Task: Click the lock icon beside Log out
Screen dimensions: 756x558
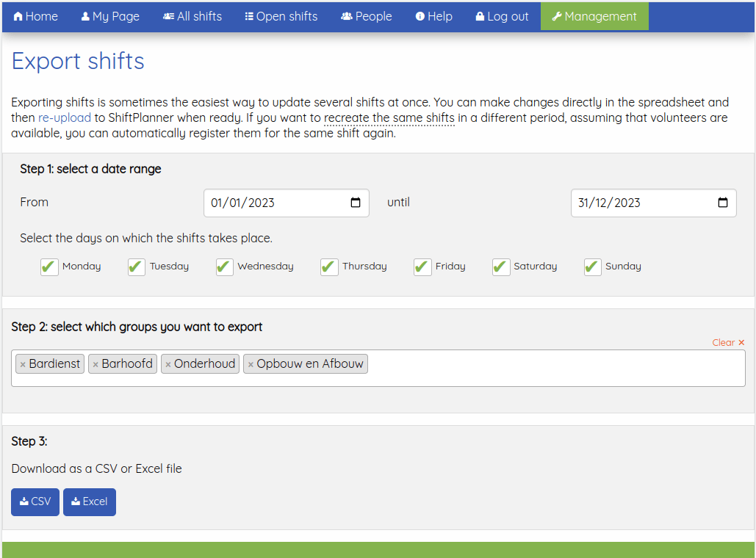Action: point(479,16)
